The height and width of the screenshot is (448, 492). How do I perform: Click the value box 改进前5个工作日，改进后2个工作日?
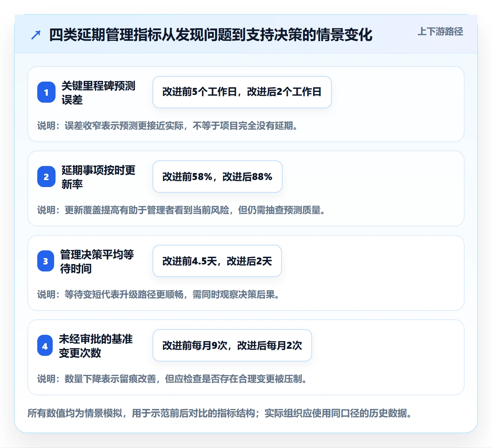click(x=242, y=92)
